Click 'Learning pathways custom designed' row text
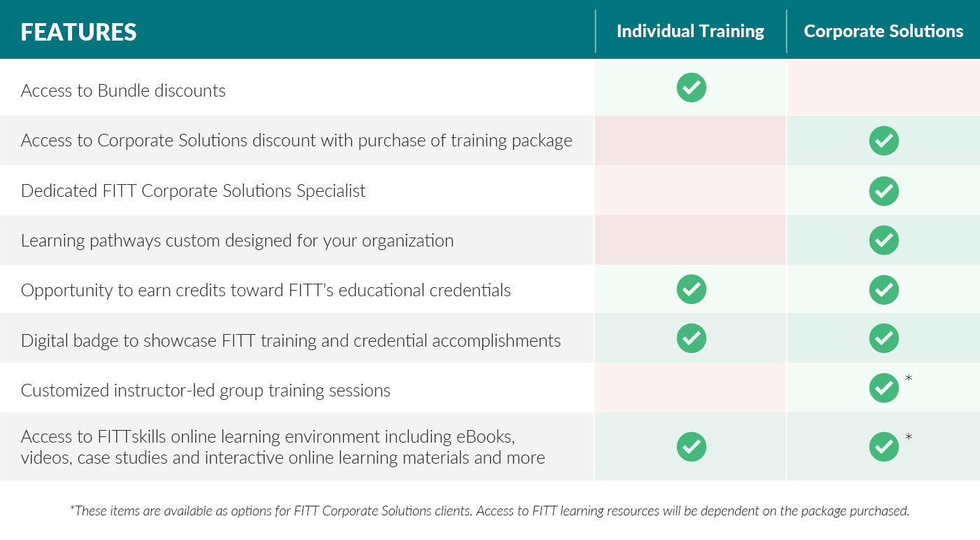This screenshot has width=980, height=540. 237,241
